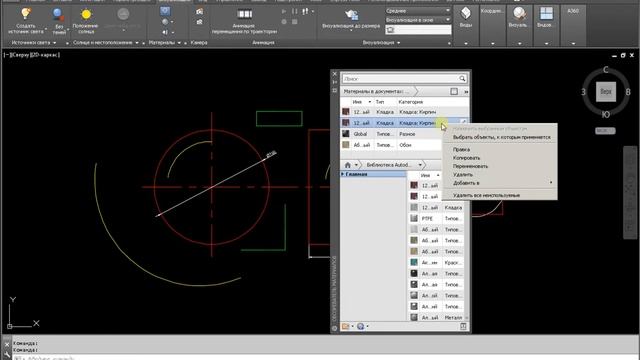Click the С north compass letter on the ViewCube
This screenshot has width=640, height=360.
point(606,70)
